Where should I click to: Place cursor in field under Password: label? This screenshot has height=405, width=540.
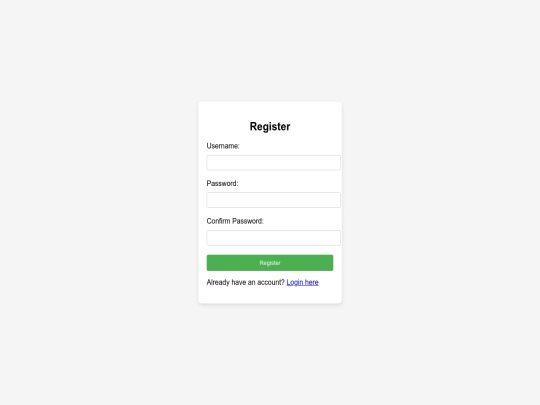pos(273,200)
